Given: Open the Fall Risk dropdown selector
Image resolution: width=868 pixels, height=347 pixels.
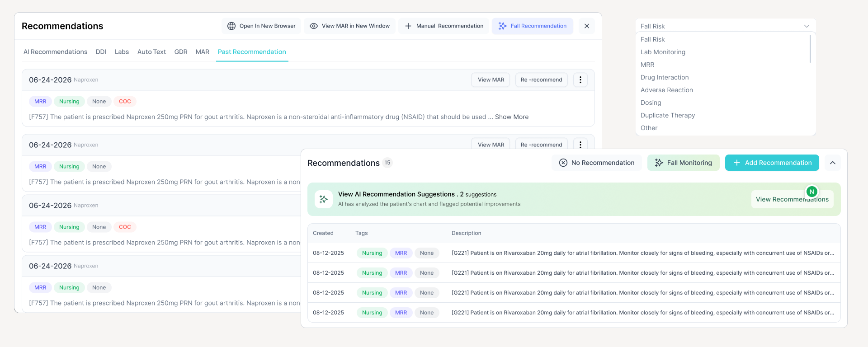Looking at the screenshot, I should click(x=726, y=26).
